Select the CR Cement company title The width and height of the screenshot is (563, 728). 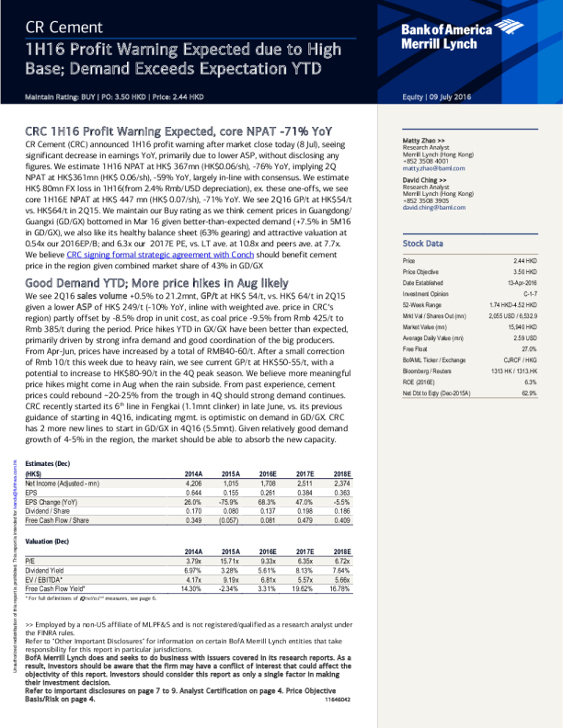click(63, 28)
